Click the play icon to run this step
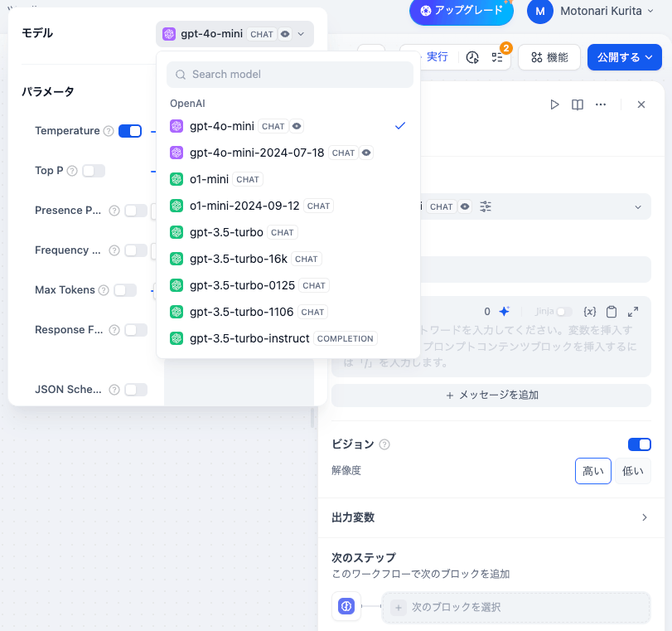The image size is (672, 631). click(554, 104)
